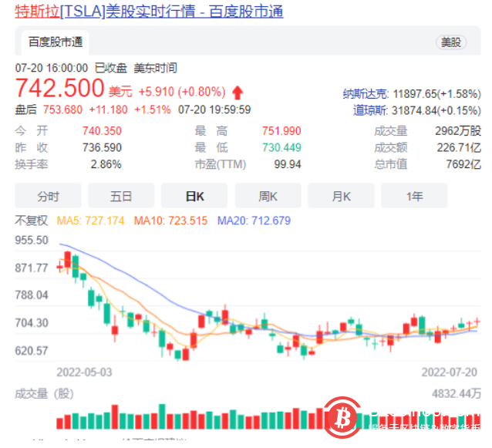
Task: Click the 市盈(TTM) value 99.94
Action: (x=288, y=164)
